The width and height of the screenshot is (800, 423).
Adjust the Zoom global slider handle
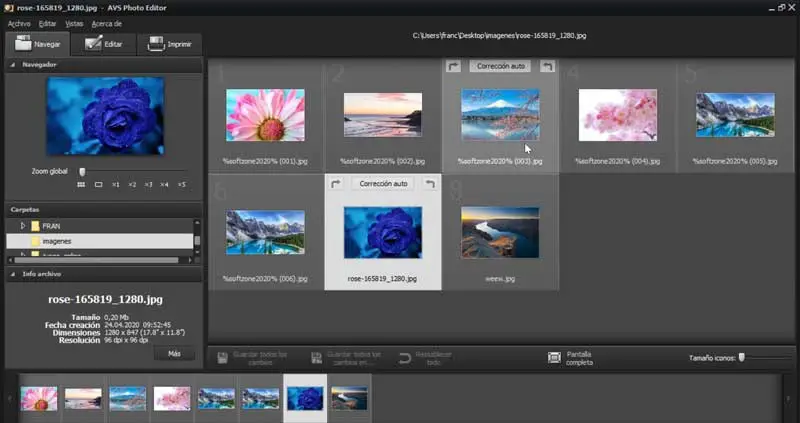click(82, 171)
